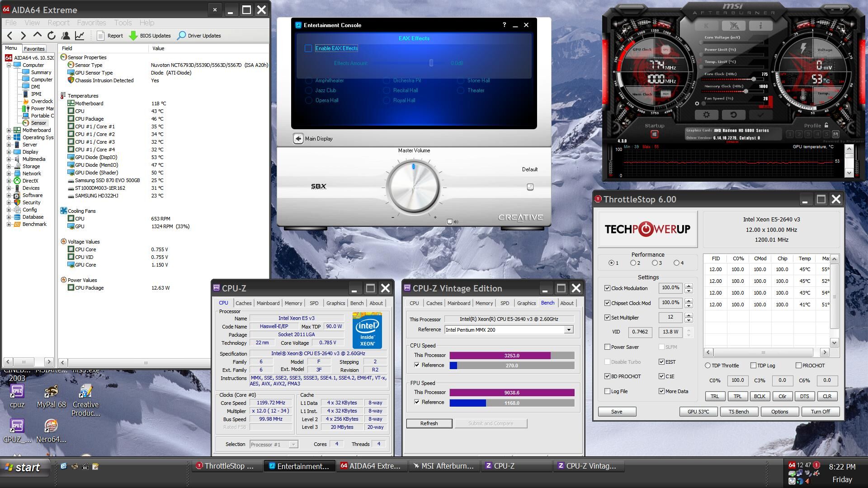Adjust Master Volume knob
Screen dimensions: 868x488
coord(413,187)
